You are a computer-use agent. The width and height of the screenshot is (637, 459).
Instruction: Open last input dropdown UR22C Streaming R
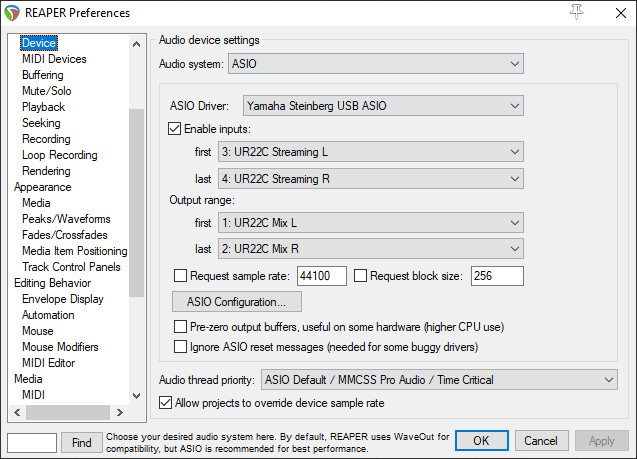(371, 179)
